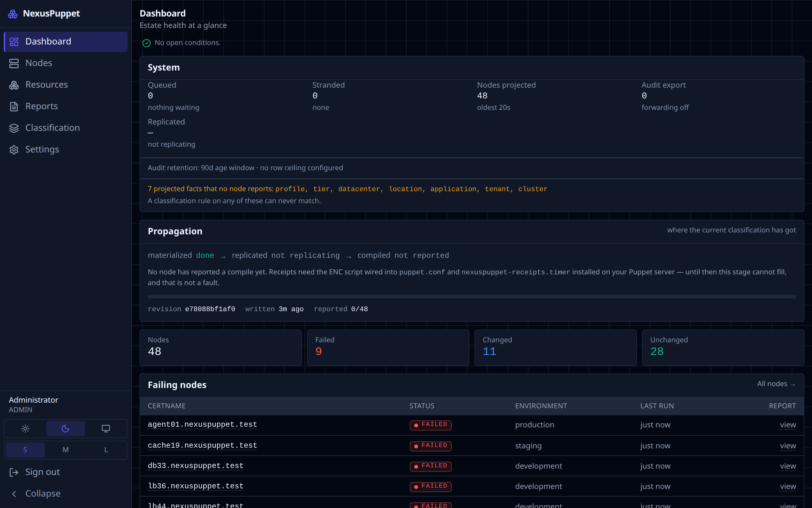View report for cache19.nexuspuppet.test
The width and height of the screenshot is (812, 508).
pos(788,446)
